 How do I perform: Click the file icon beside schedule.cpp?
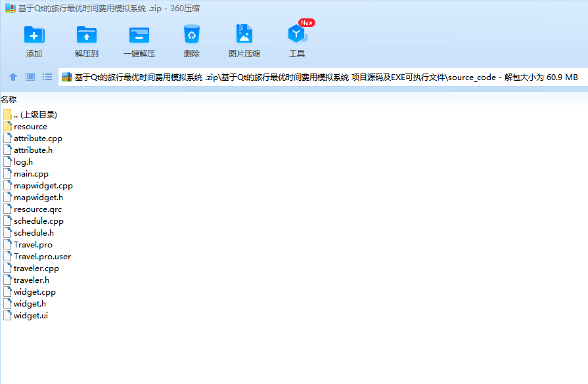[7, 221]
